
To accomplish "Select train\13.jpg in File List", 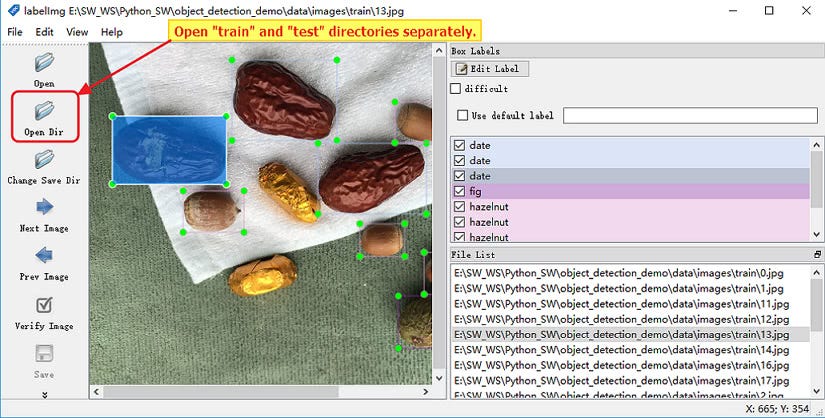I will pos(630,334).
